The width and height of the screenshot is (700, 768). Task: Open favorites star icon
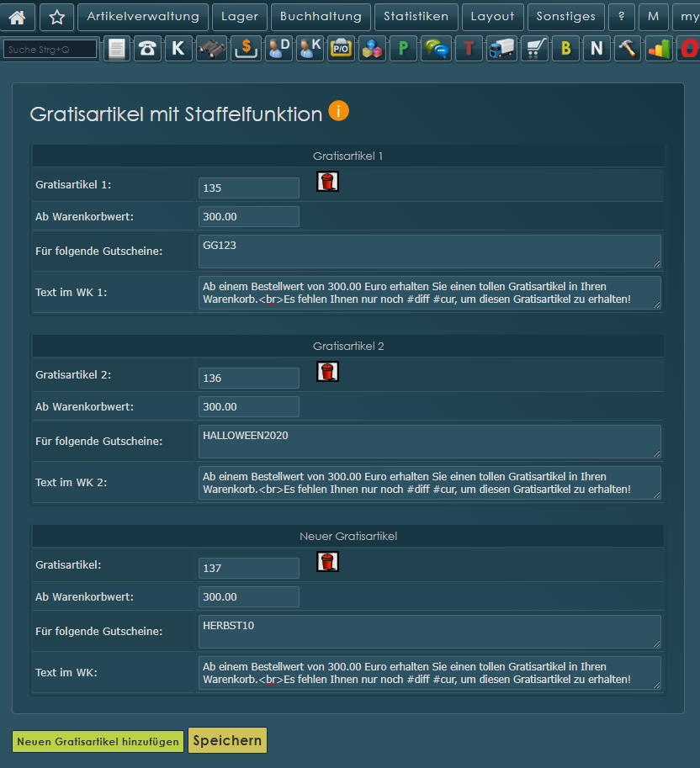click(57, 17)
